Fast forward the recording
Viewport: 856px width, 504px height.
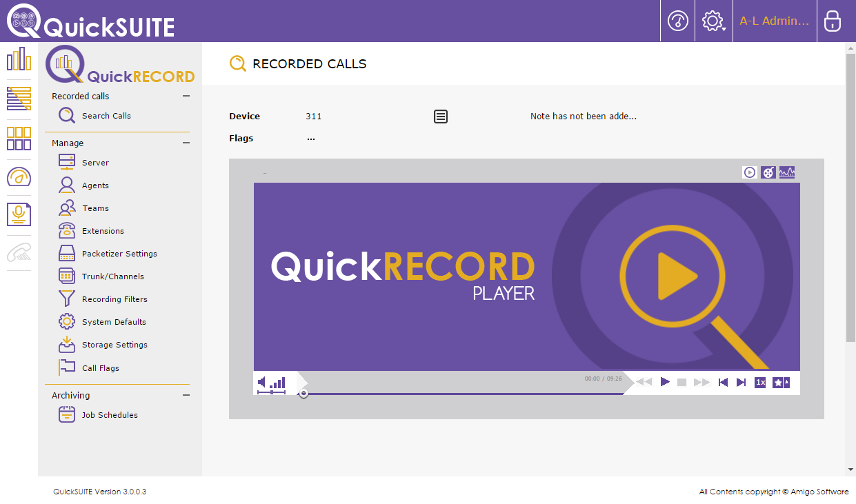(x=701, y=382)
